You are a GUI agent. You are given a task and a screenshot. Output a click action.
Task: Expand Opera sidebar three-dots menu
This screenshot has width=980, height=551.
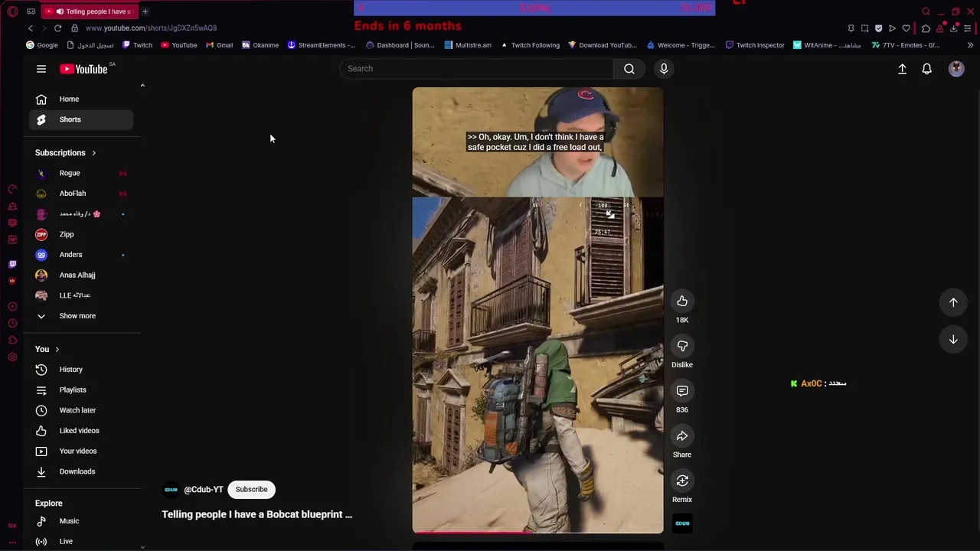tap(12, 542)
